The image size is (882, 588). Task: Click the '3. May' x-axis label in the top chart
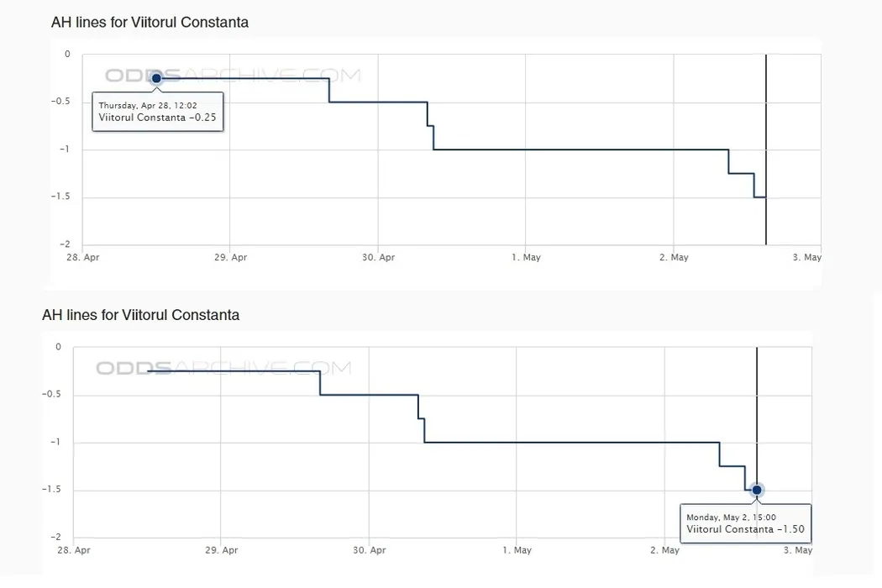pyautogui.click(x=807, y=258)
